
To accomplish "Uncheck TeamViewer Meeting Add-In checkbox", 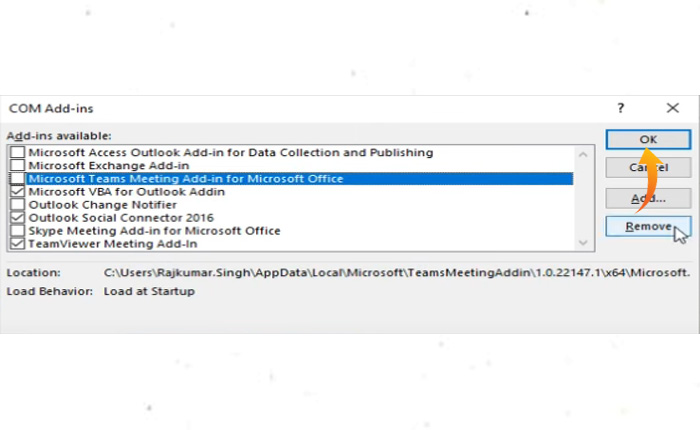I will pos(17,243).
